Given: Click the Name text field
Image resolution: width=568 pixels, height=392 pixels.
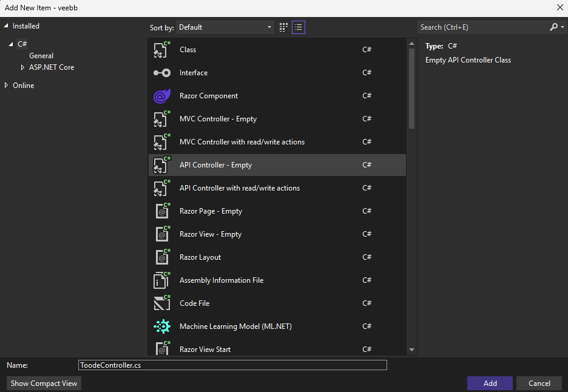Looking at the screenshot, I should (232, 365).
